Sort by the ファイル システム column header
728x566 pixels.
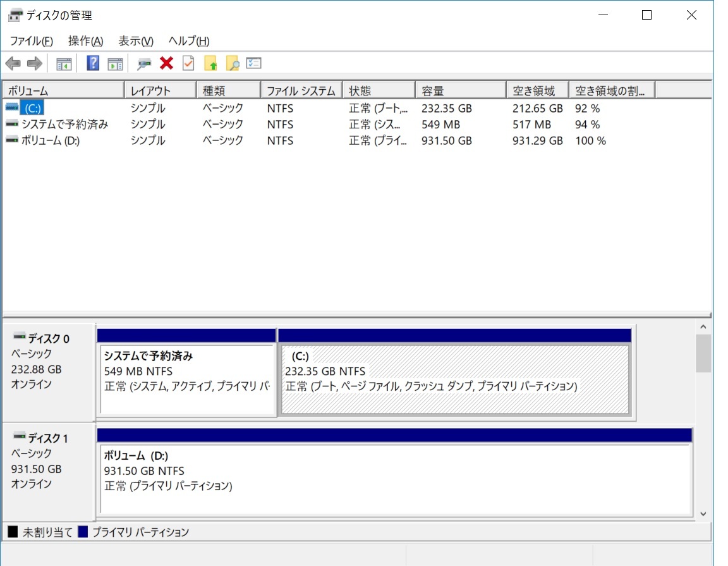click(301, 91)
